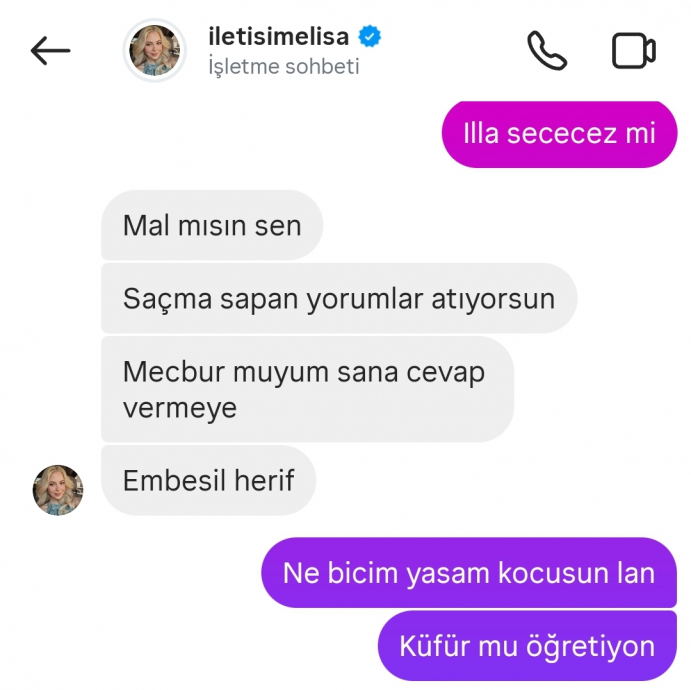Select the 'Mal mısın sen' message bubble

[212, 225]
